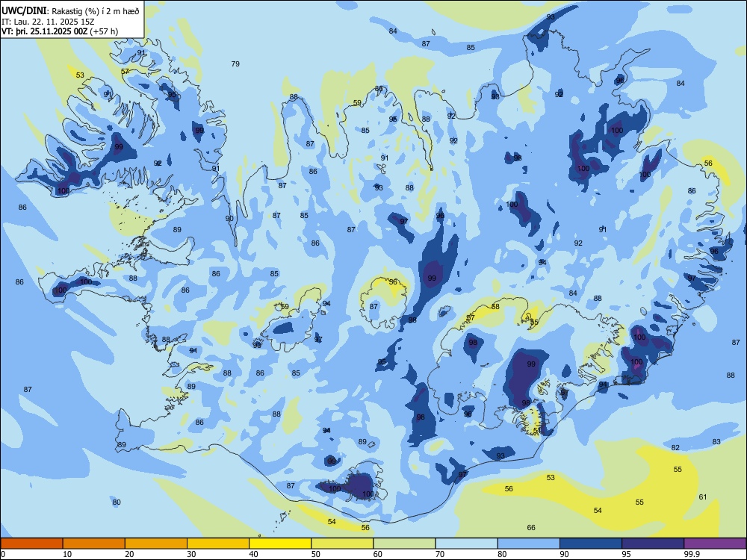Screen dimensions: 747x560
Task: Click the 70 legend scale label
Action: click(x=440, y=554)
